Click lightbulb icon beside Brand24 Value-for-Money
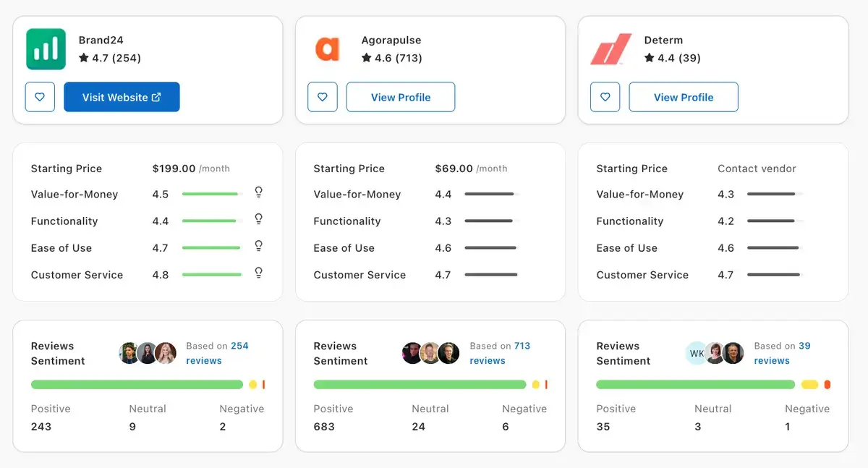Image resolution: width=868 pixels, height=468 pixels. (258, 192)
